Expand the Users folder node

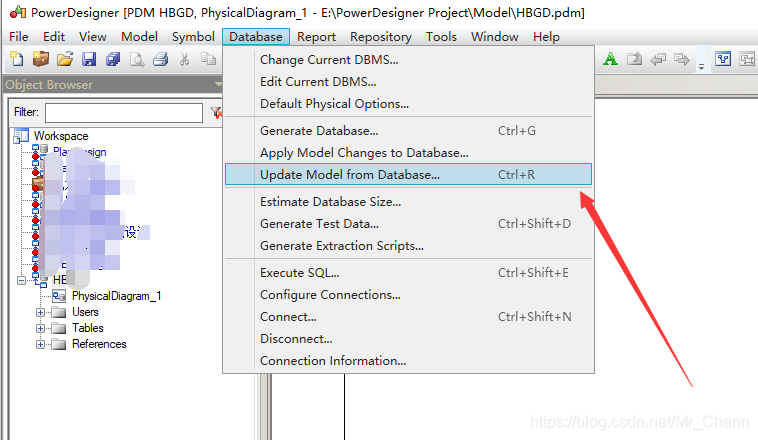point(41,312)
